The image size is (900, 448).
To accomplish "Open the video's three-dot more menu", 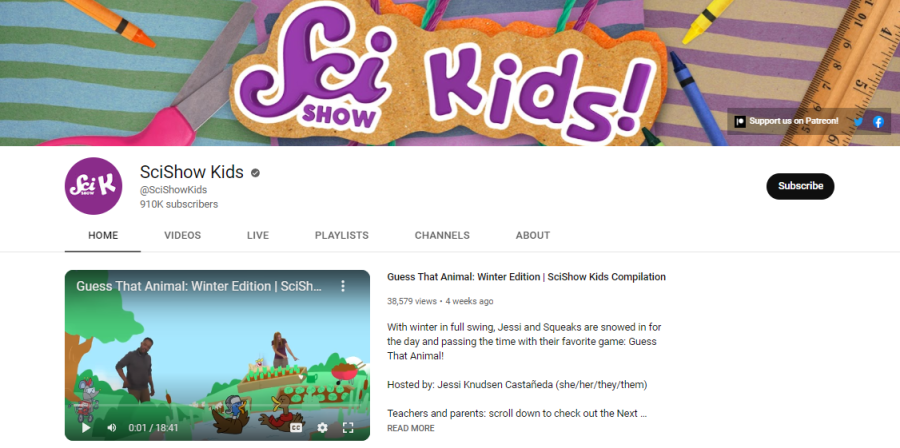I will coord(343,286).
